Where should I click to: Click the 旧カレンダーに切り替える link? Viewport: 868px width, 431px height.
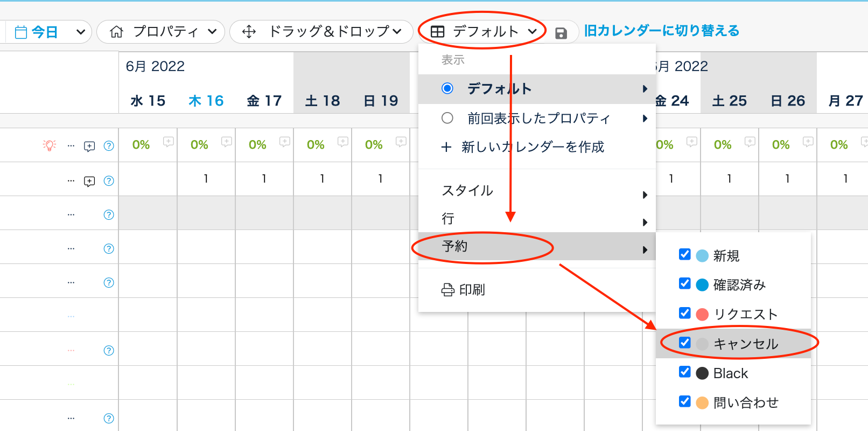[662, 31]
